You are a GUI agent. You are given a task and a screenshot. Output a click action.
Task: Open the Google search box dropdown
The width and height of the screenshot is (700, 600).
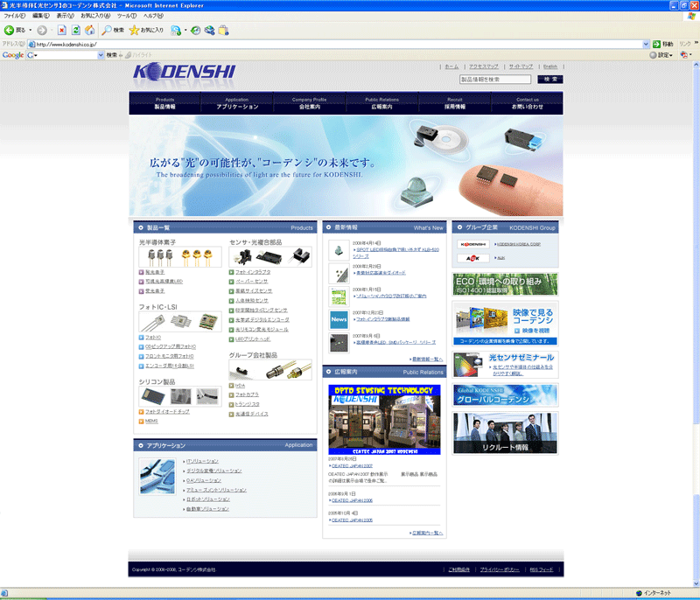click(x=101, y=55)
